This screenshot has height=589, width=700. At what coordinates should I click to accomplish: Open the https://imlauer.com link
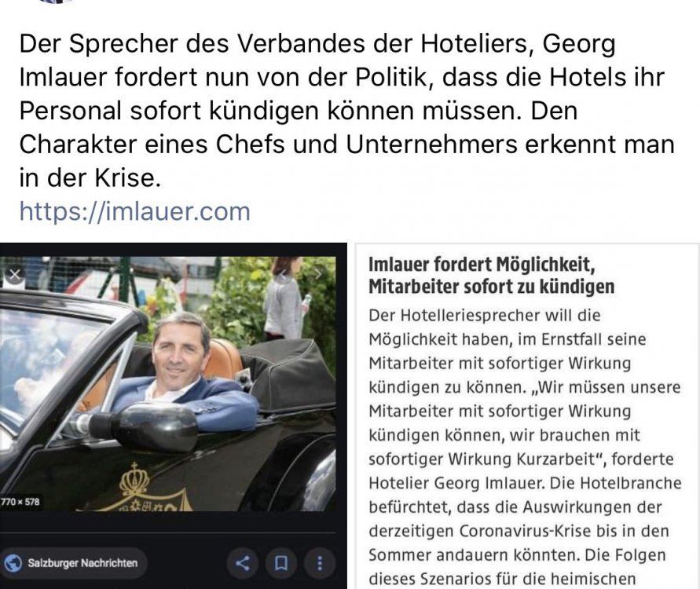pos(135,211)
